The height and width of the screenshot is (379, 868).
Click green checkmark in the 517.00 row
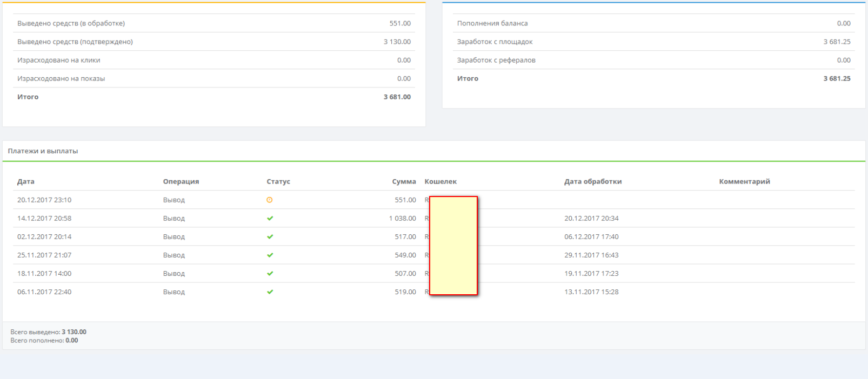pyautogui.click(x=270, y=236)
